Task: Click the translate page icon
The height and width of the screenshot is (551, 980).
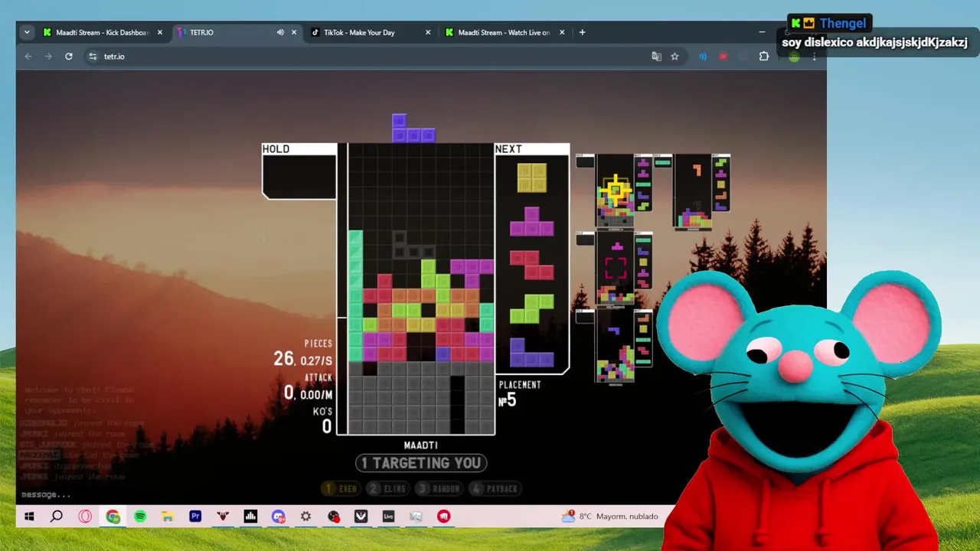Action: (x=656, y=56)
